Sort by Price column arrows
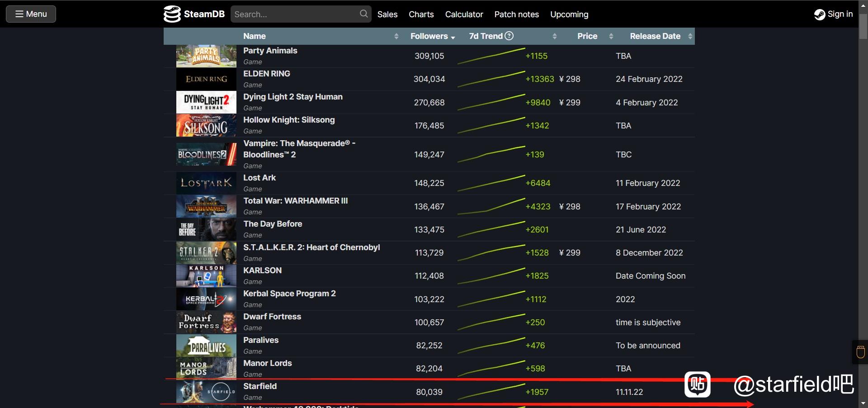The image size is (868, 408). click(x=611, y=36)
